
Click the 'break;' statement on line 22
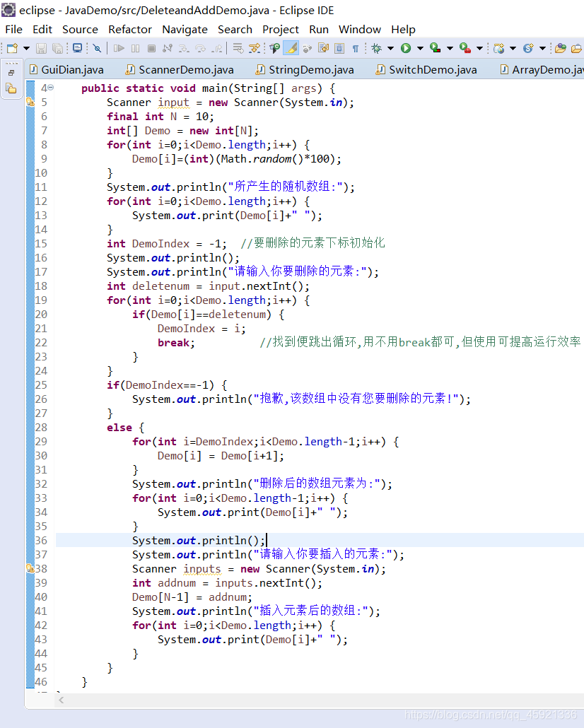point(176,343)
